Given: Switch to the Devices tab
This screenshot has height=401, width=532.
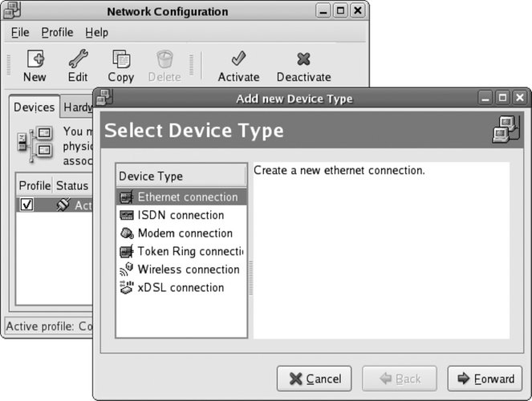Looking at the screenshot, I should pyautogui.click(x=34, y=107).
